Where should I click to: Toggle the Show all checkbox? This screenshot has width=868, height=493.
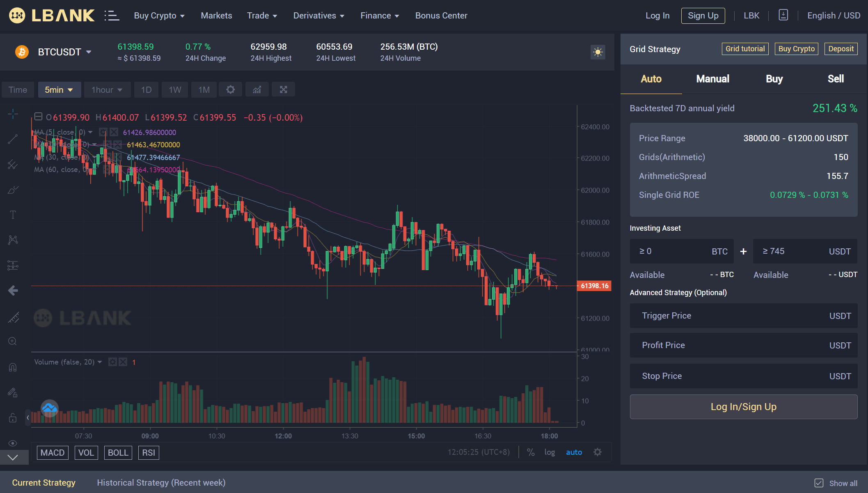(x=819, y=483)
